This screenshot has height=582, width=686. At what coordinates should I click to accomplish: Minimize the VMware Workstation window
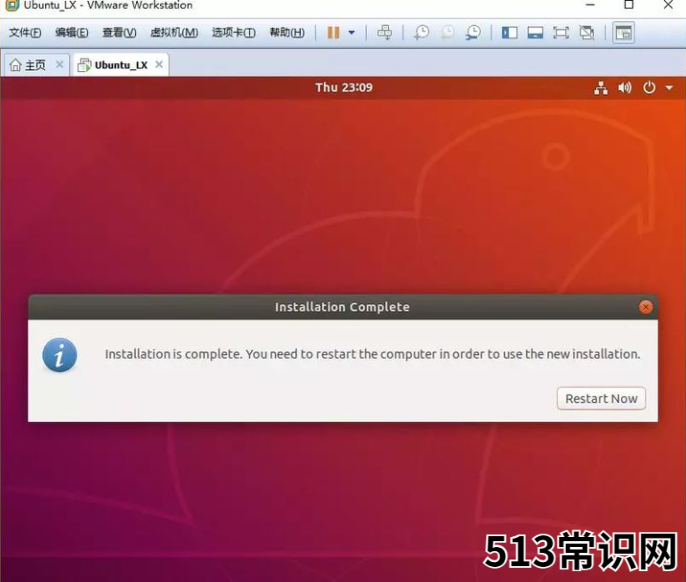(x=590, y=5)
